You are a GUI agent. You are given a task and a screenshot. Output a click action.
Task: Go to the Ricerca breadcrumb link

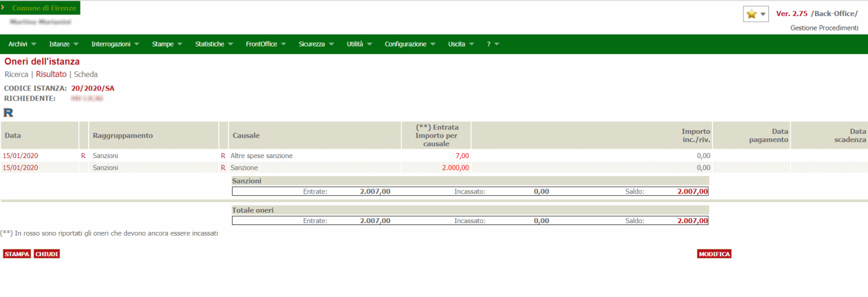pos(16,74)
